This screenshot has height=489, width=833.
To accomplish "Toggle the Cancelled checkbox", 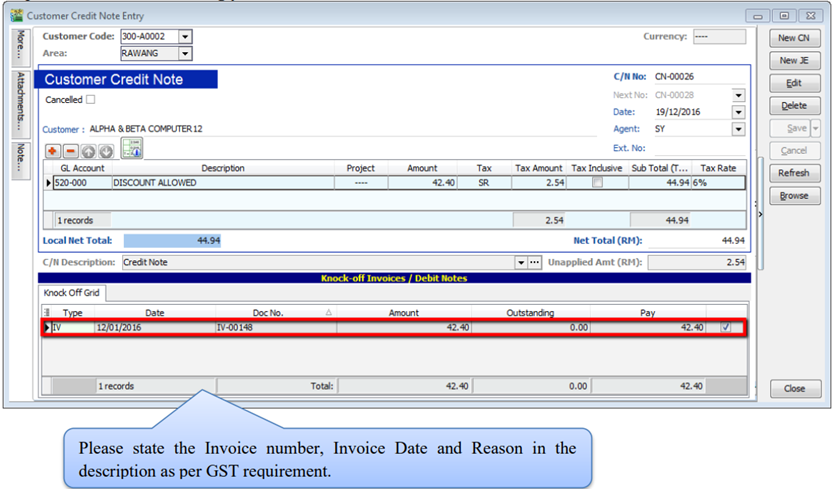I will 91,100.
